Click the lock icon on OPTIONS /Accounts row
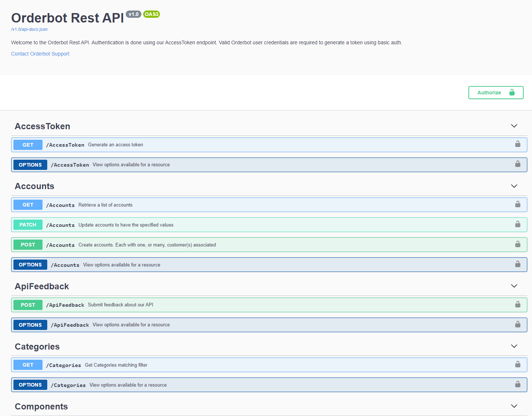The height and width of the screenshot is (416, 532). coord(517,264)
